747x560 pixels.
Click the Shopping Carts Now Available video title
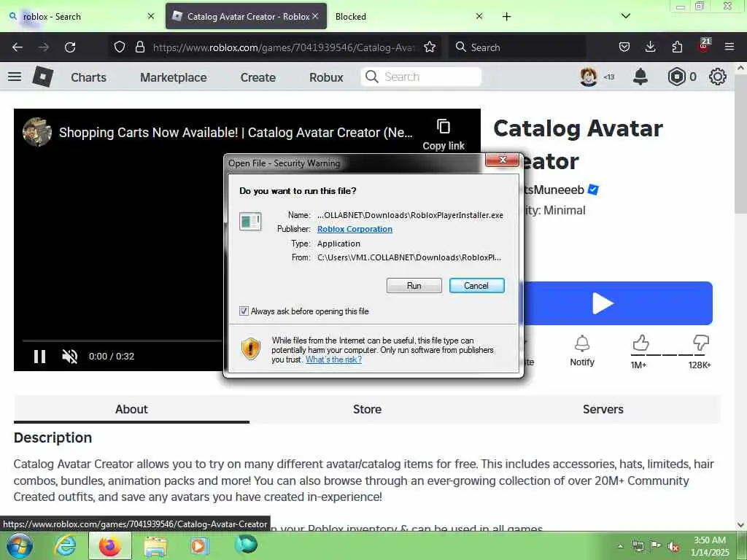(236, 133)
